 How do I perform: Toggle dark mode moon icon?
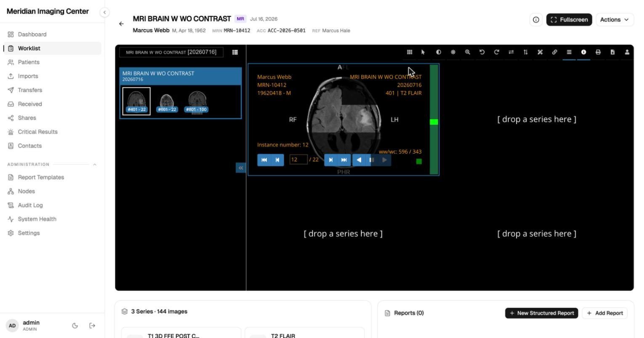[x=75, y=326]
